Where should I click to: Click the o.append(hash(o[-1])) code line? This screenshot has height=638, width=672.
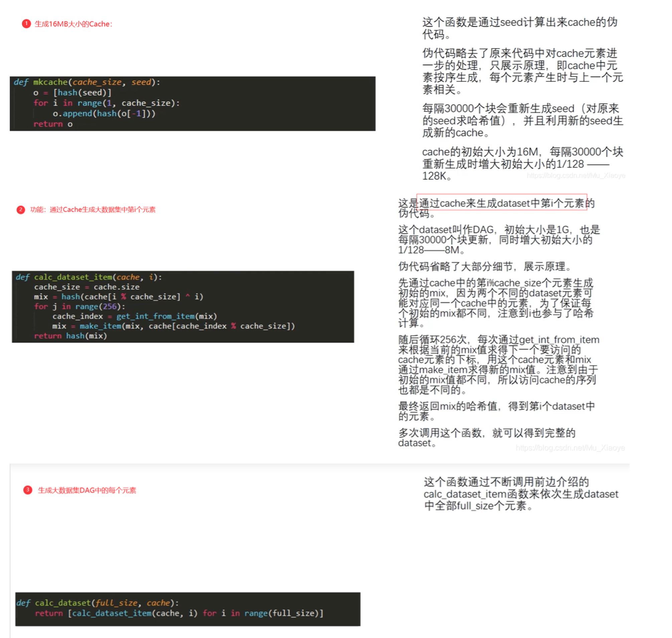(104, 114)
